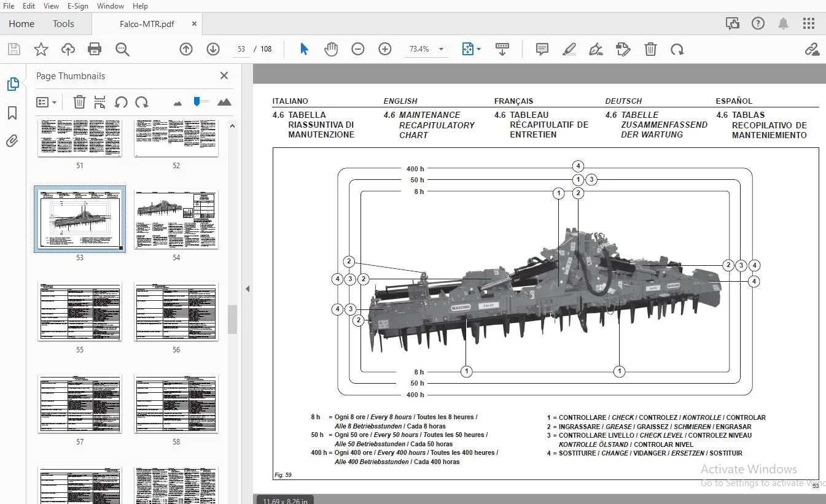Add document to starred with star icon
This screenshot has width=826, height=504.
coord(41,49)
